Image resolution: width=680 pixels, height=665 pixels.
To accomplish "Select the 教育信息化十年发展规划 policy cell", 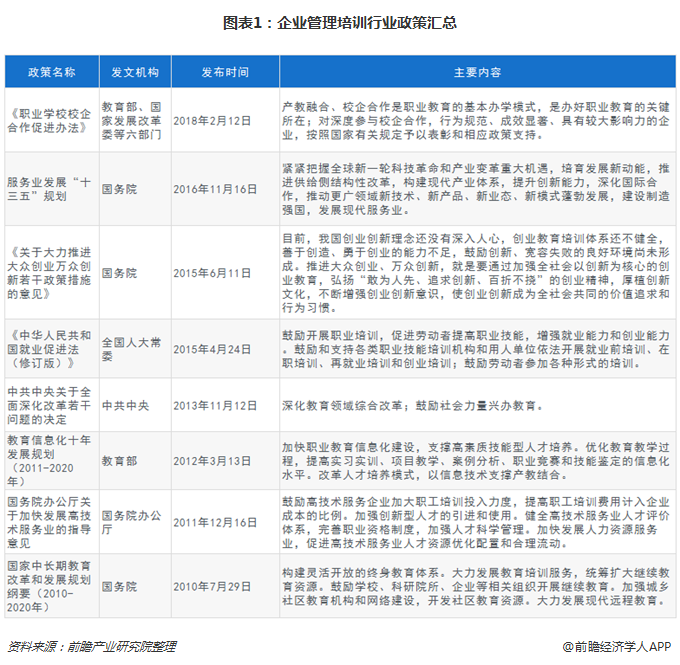I will click(x=51, y=460).
